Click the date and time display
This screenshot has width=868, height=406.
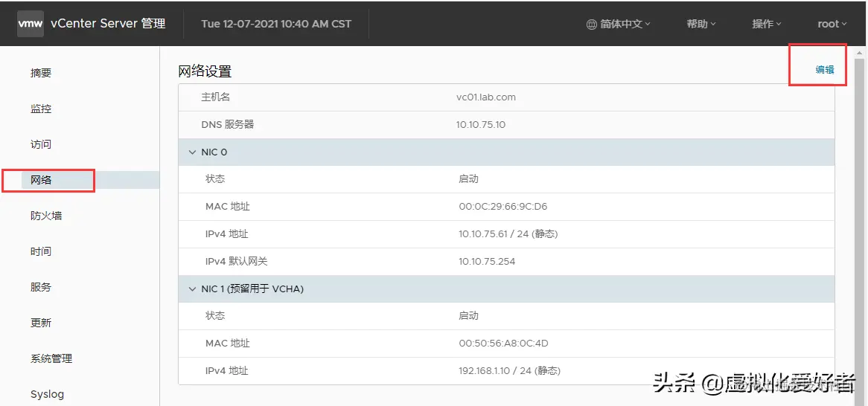coord(276,24)
